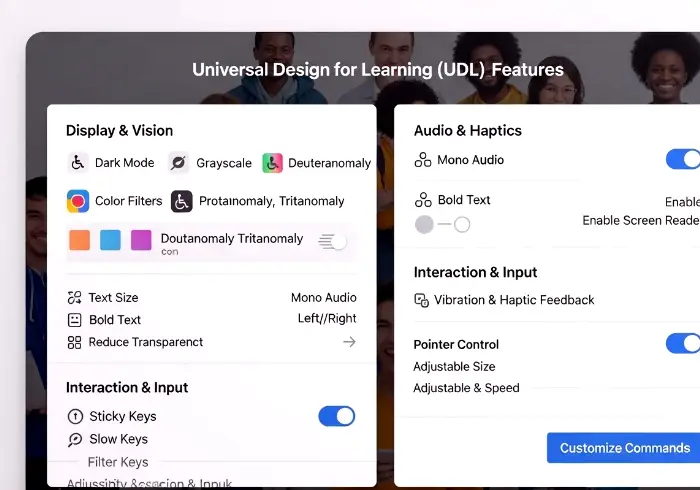Click the Bold Text icon in Audio & Haptics
700x490 pixels.
click(423, 200)
